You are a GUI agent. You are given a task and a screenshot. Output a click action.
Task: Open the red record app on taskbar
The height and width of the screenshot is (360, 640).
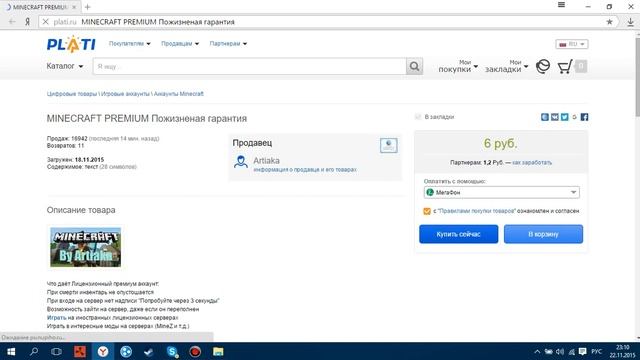tap(195, 351)
